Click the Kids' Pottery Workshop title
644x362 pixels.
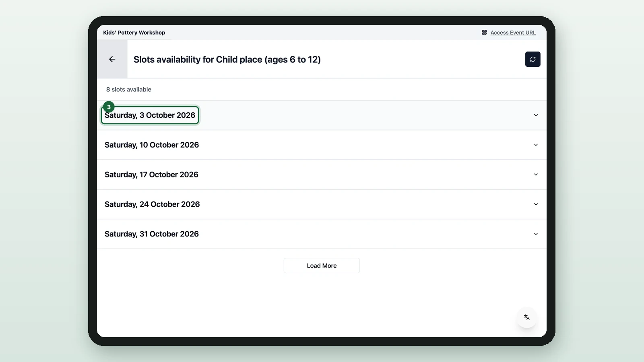click(x=134, y=33)
